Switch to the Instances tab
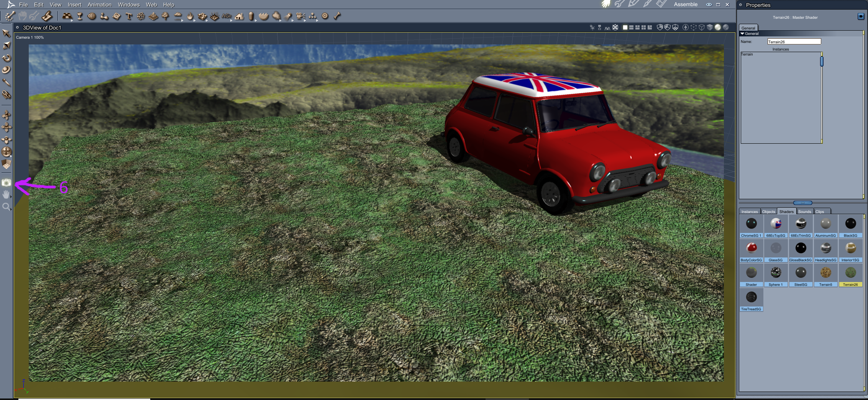The height and width of the screenshot is (400, 868). pos(750,211)
